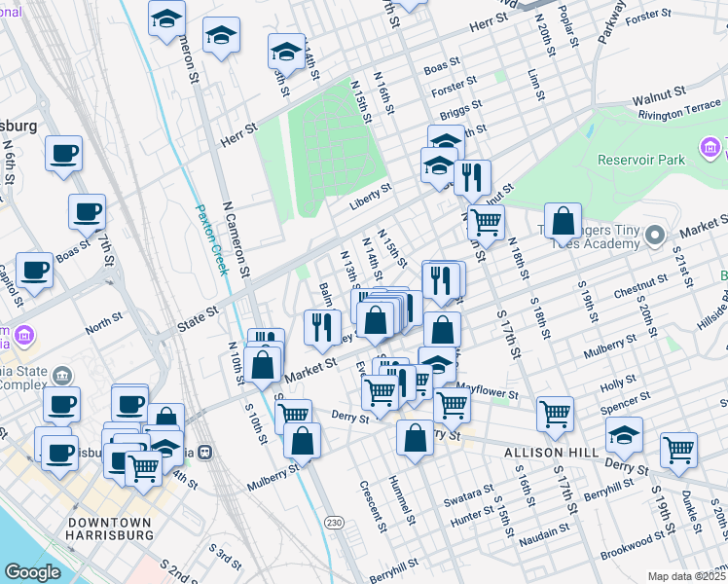
Task: Click the Route 230 highway shield
Action: point(334,523)
